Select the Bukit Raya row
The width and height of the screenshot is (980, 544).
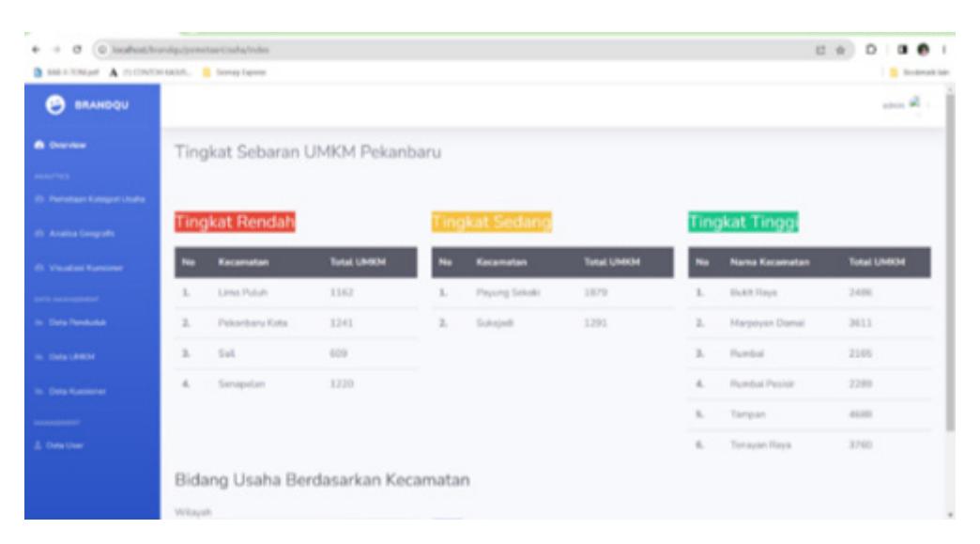click(809, 292)
